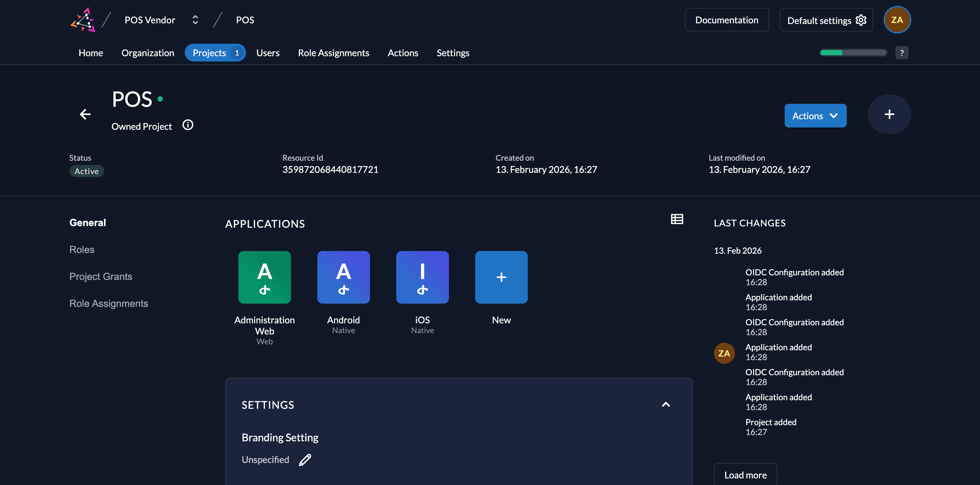Click the back arrow next to POS
The width and height of the screenshot is (980, 485).
click(85, 114)
